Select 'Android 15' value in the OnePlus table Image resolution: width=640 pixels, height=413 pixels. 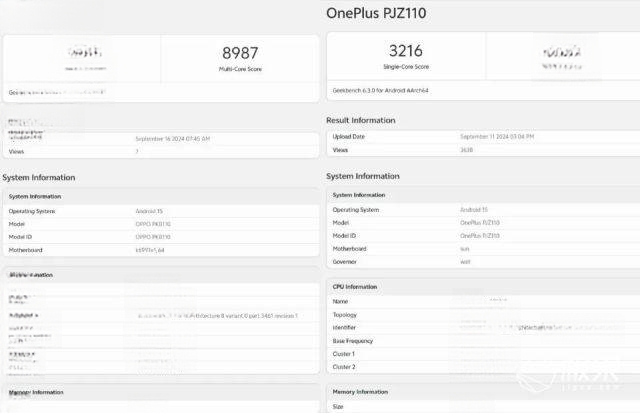pos(474,210)
